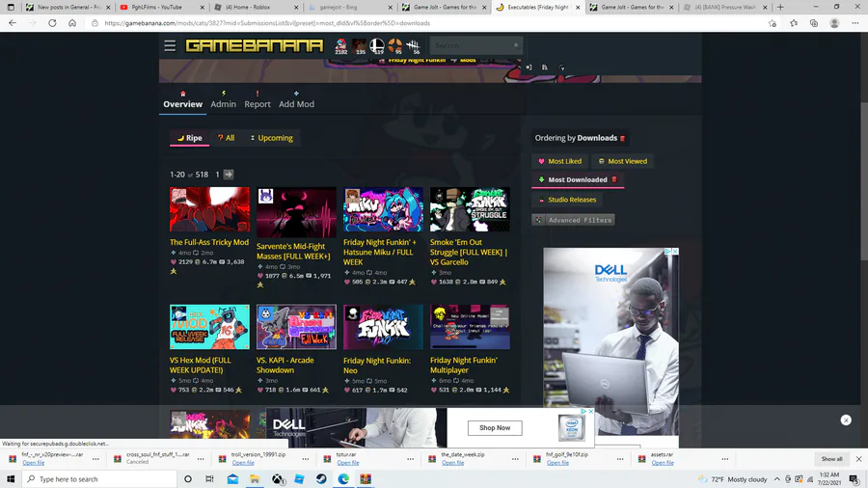Screen dimensions: 868x488
Task: Open Friday Night Funkin: Neo link
Action: coord(377,366)
